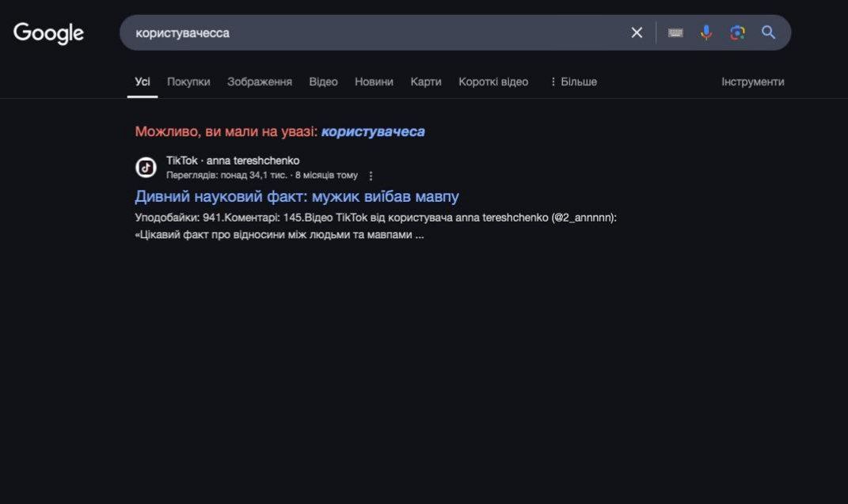Screen dimensions: 848x504
Task: Open the on-screen keyboard input tool
Action: (675, 33)
